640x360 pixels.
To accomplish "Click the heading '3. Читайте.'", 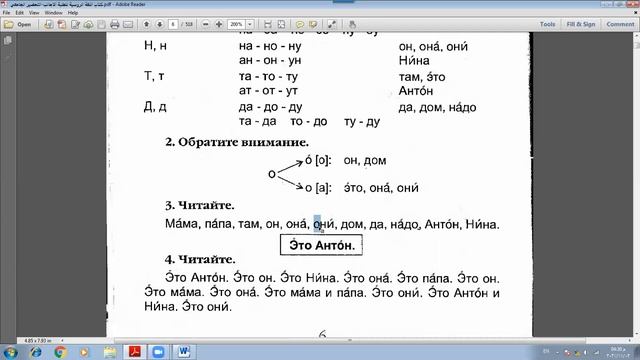I will [x=200, y=205].
